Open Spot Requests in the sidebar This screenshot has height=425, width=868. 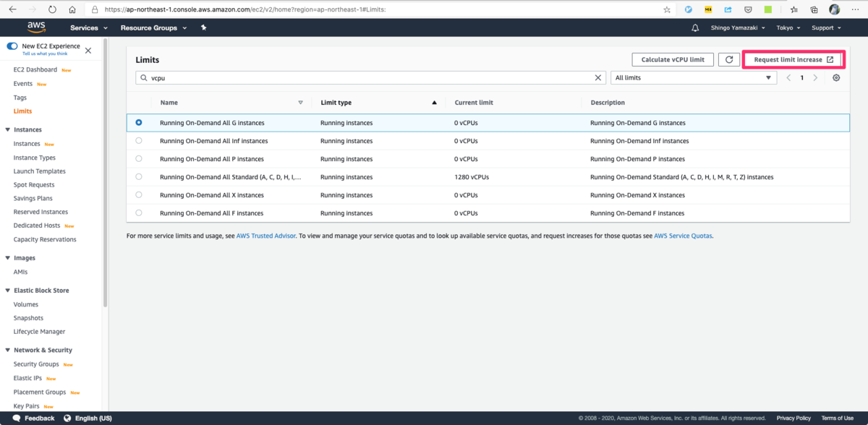click(33, 184)
